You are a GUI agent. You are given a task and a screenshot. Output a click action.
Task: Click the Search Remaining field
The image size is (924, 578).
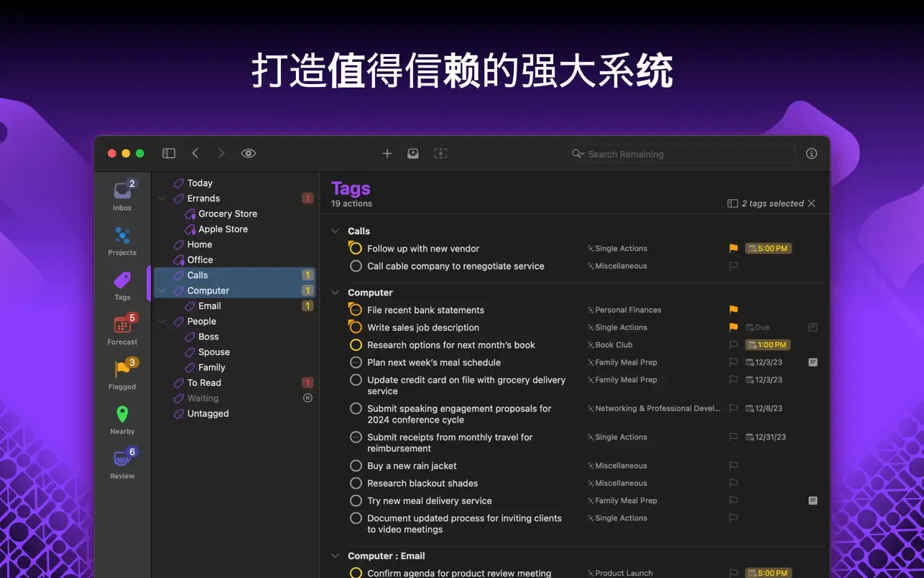point(682,154)
